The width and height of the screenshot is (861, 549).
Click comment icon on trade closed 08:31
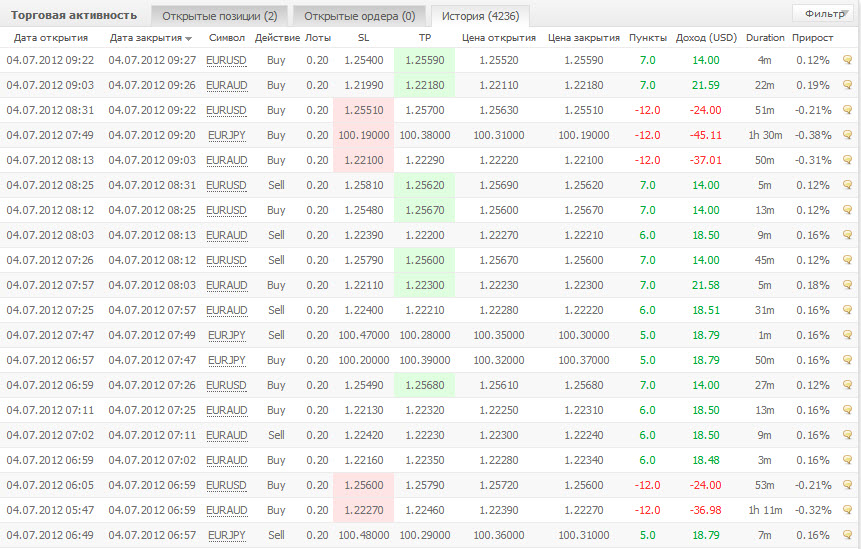pos(847,185)
